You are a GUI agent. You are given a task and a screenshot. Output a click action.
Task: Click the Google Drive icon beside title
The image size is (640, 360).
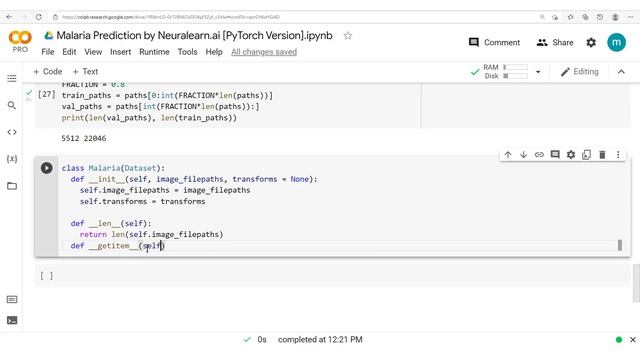pyautogui.click(x=49, y=36)
